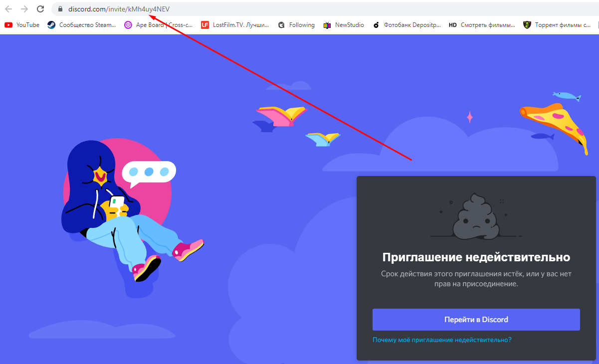
Task: Open the Сообщество Steam bookmark
Action: coord(82,25)
